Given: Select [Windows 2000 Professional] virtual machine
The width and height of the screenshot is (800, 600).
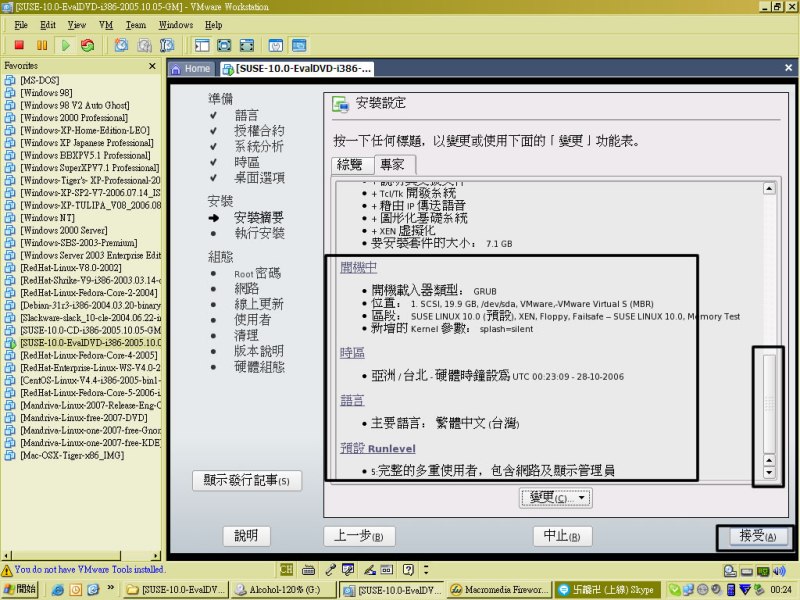Looking at the screenshot, I should [74, 118].
